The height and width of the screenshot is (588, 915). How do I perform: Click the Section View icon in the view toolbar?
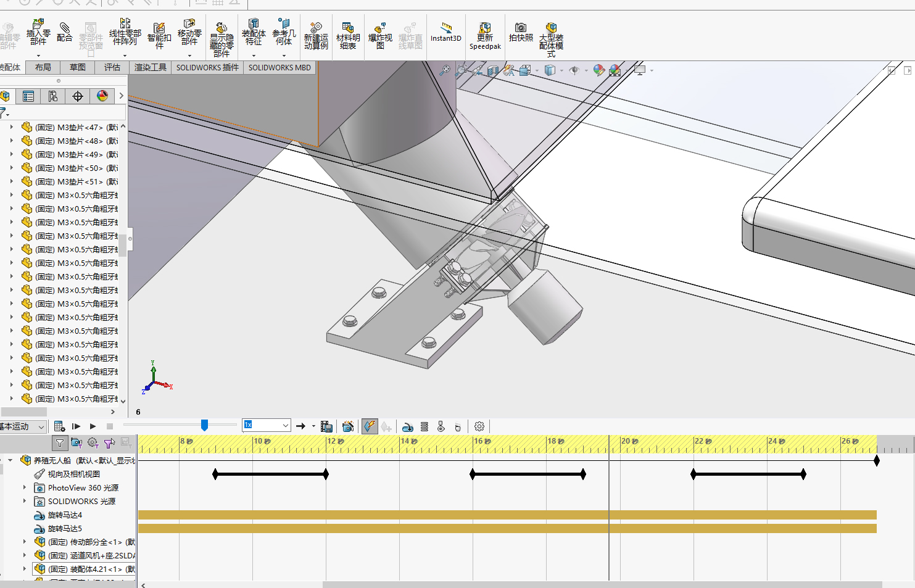pos(492,71)
